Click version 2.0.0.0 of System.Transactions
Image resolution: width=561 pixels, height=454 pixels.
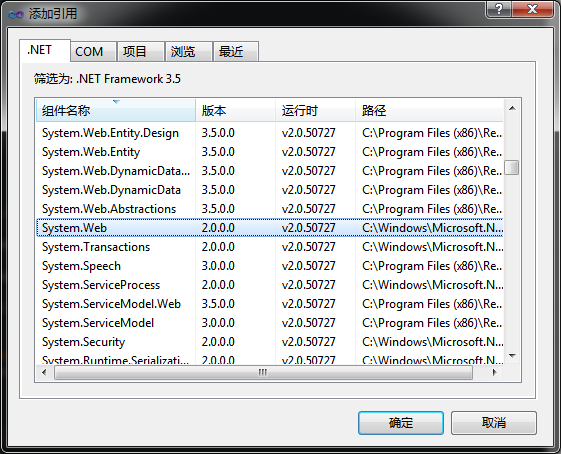click(218, 247)
